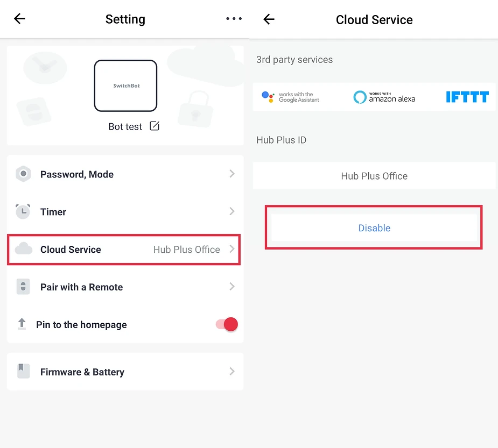Open the Pair with a Remote row
This screenshot has height=448, width=498.
(x=125, y=287)
